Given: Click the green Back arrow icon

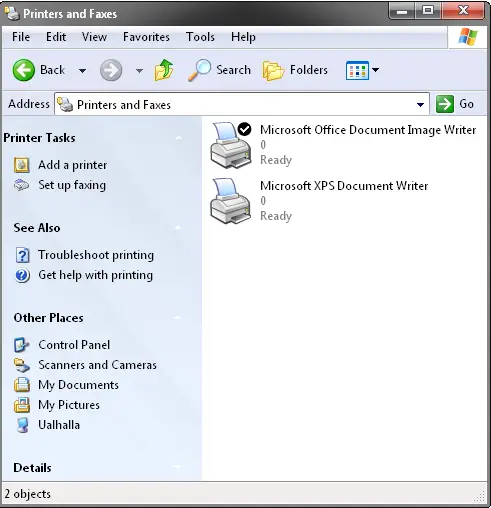Looking at the screenshot, I should 23,70.
